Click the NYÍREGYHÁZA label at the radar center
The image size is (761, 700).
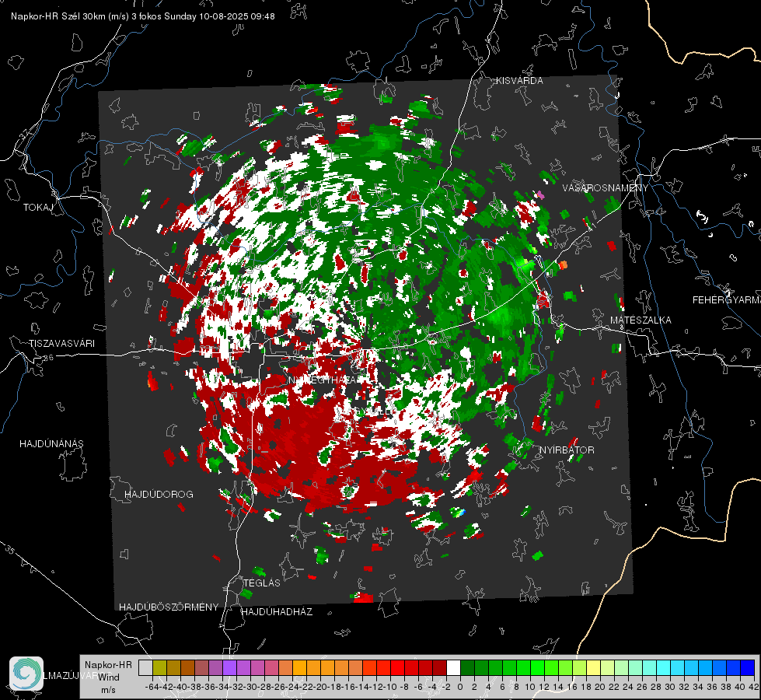(x=323, y=380)
